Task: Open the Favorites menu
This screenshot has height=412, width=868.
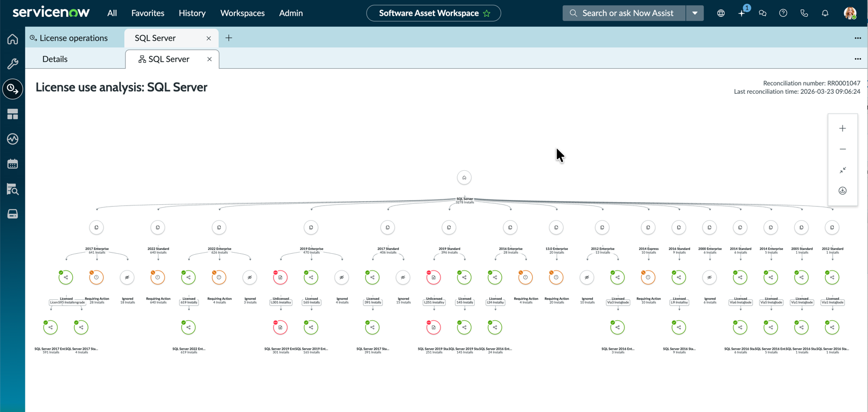Action: 148,13
